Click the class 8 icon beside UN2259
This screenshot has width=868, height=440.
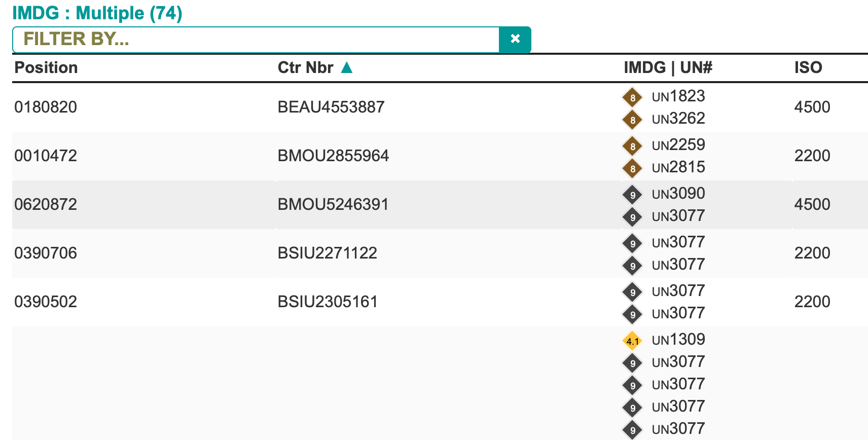[x=632, y=146]
